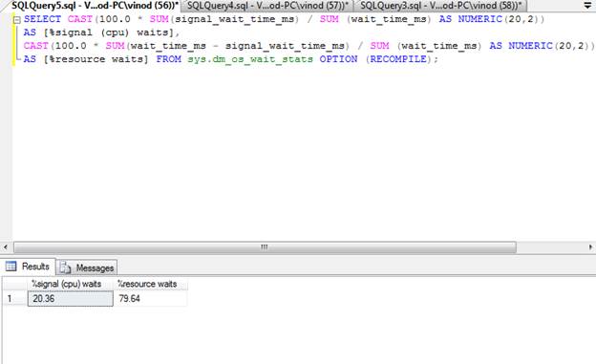Open the Messages tab
This screenshot has width=596, height=364.
87,268
